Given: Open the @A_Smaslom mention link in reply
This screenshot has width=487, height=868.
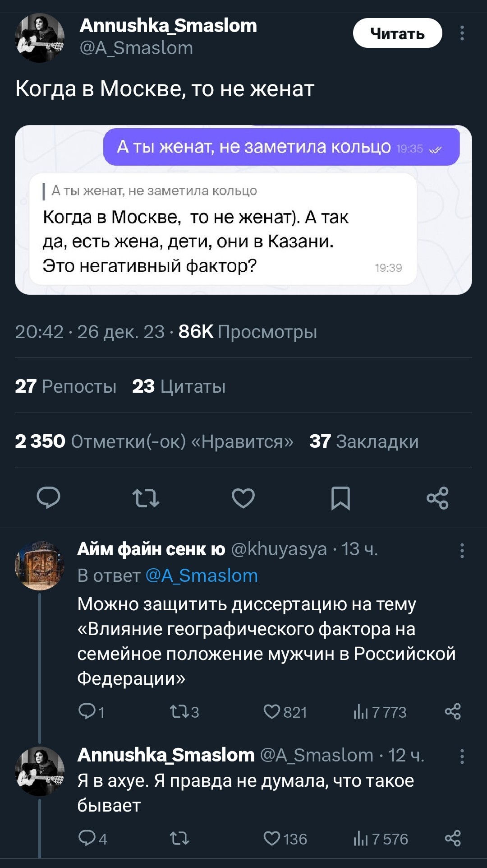Looking at the screenshot, I should coord(202,576).
